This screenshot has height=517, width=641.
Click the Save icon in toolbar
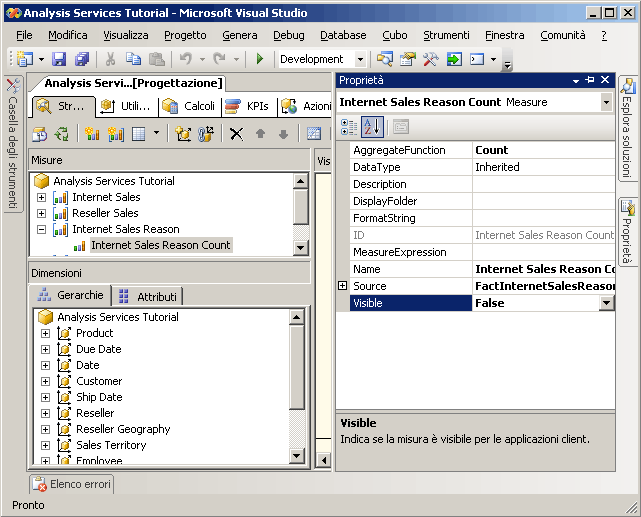coord(59,59)
